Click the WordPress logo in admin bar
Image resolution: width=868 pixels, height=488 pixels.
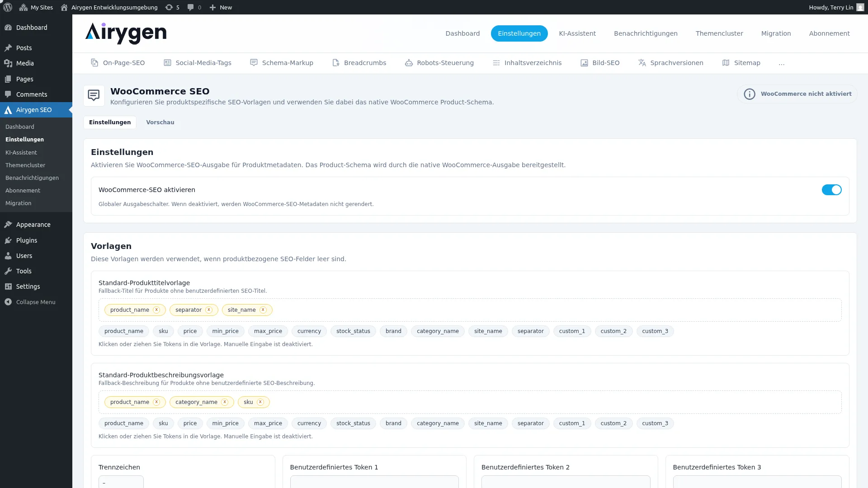click(8, 7)
